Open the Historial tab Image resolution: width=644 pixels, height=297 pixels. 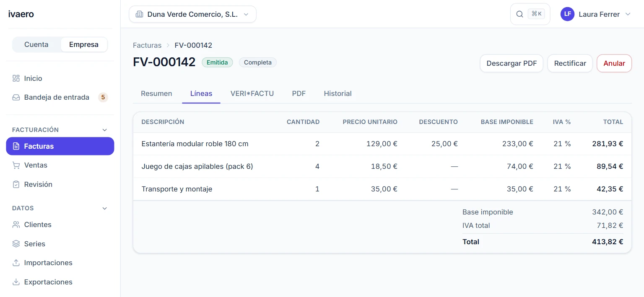(x=338, y=93)
